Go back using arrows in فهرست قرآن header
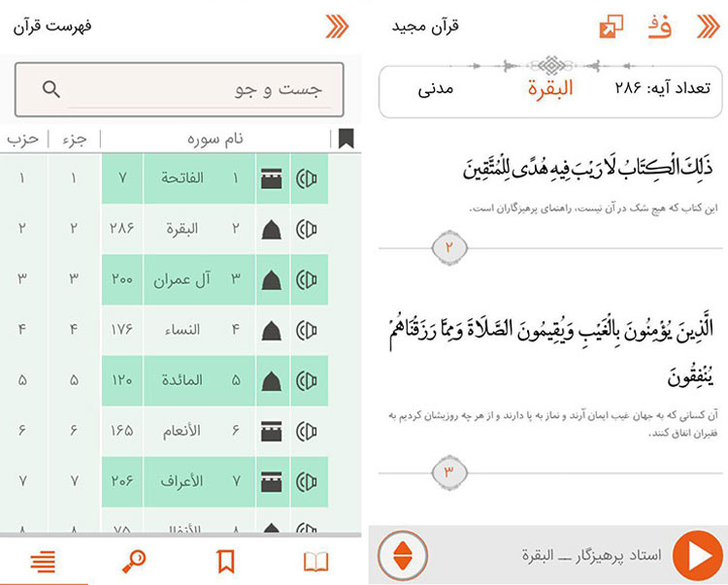 click(x=337, y=26)
